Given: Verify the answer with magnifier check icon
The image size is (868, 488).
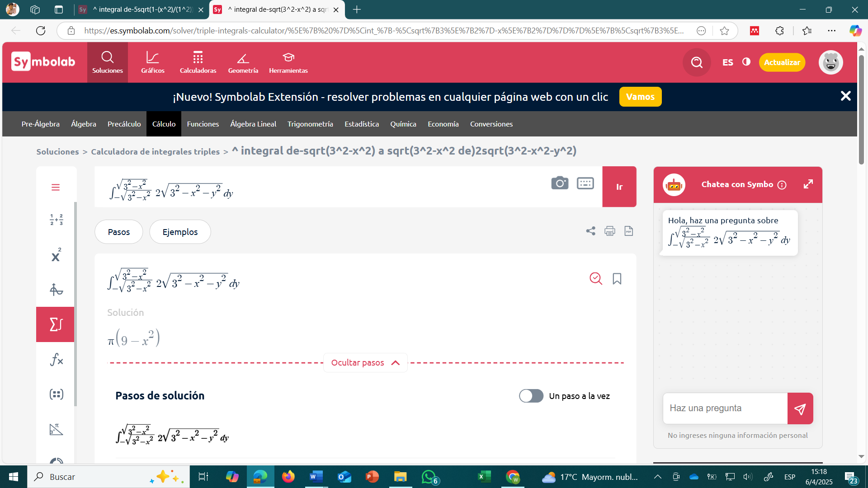Looking at the screenshot, I should click(596, 278).
